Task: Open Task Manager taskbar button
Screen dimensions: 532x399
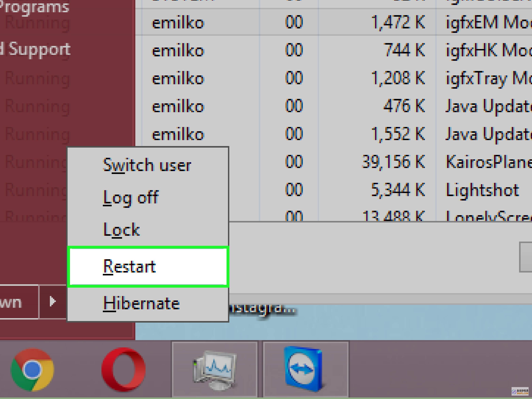Action: click(215, 369)
